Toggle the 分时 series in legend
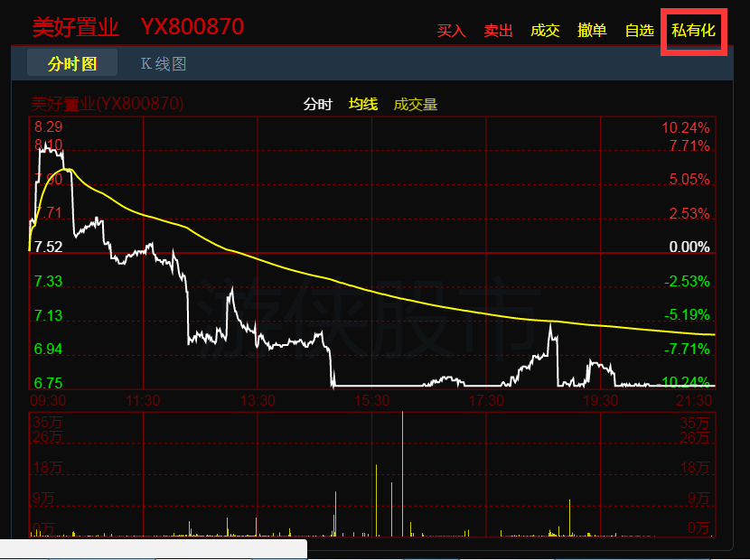 coord(317,105)
